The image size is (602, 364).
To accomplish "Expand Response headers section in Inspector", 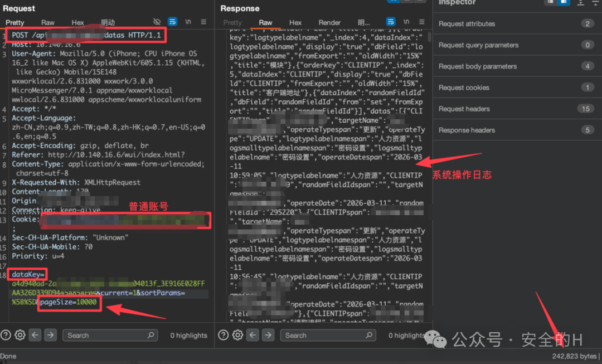I will pyautogui.click(x=517, y=130).
